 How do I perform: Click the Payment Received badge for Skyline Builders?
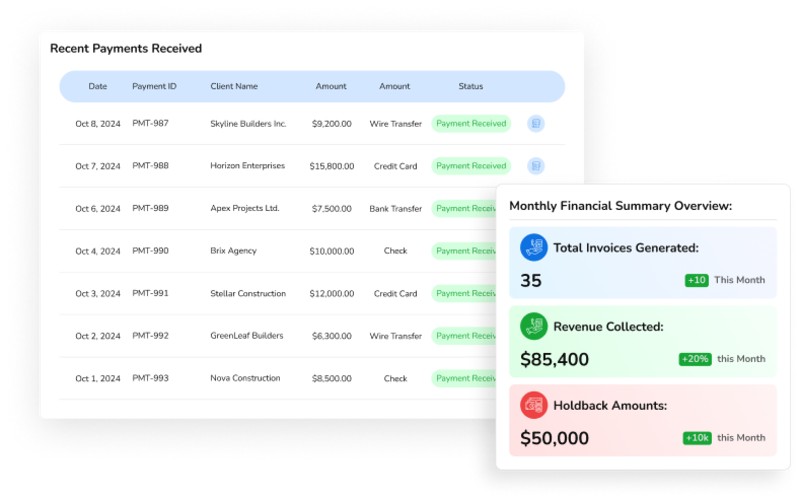[471, 124]
